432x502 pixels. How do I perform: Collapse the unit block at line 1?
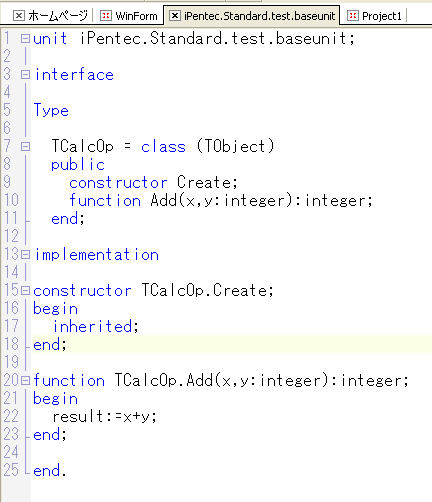tap(25, 39)
